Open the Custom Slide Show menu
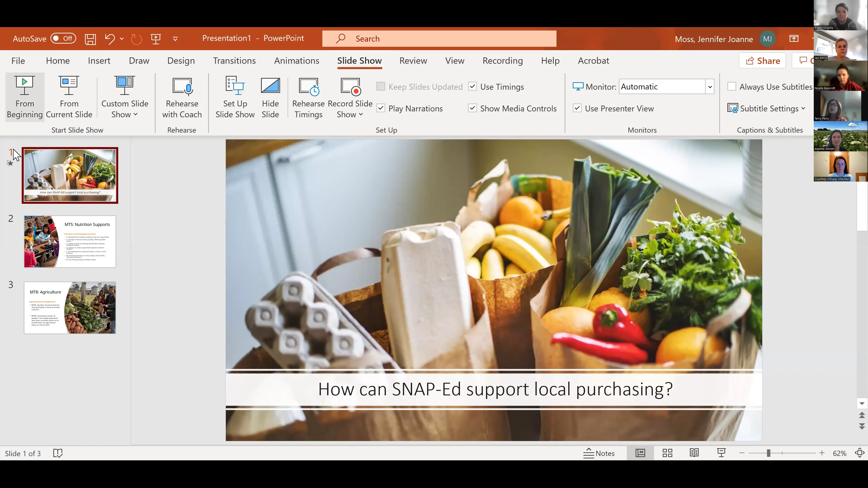The height and width of the screenshot is (488, 868). (x=125, y=97)
